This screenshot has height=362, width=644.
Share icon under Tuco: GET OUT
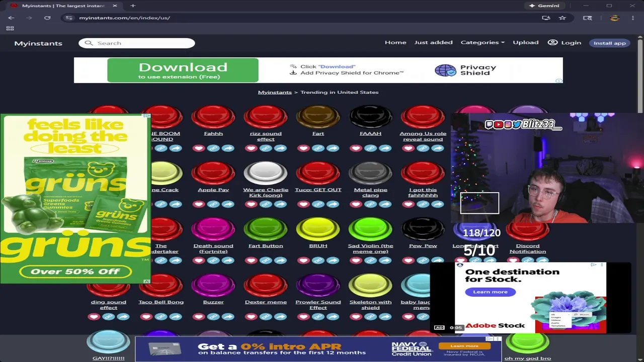(x=333, y=204)
